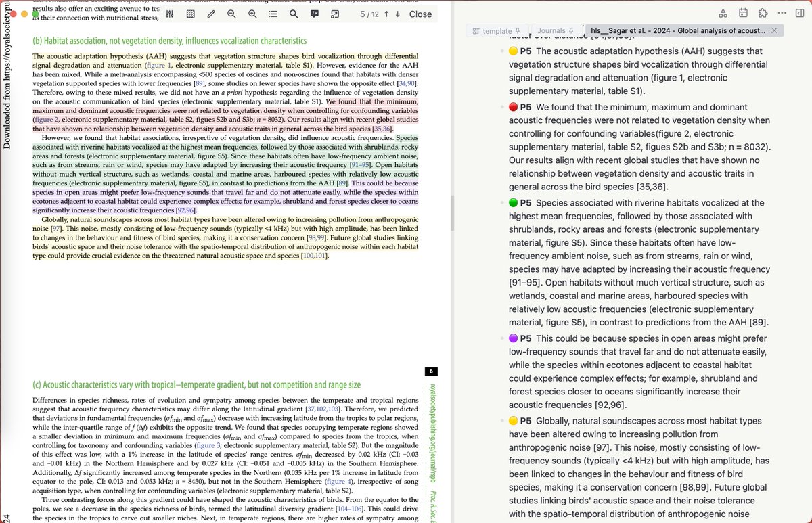Click the Close button in PDF toolbar
This screenshot has height=523, width=812.
tap(420, 14)
